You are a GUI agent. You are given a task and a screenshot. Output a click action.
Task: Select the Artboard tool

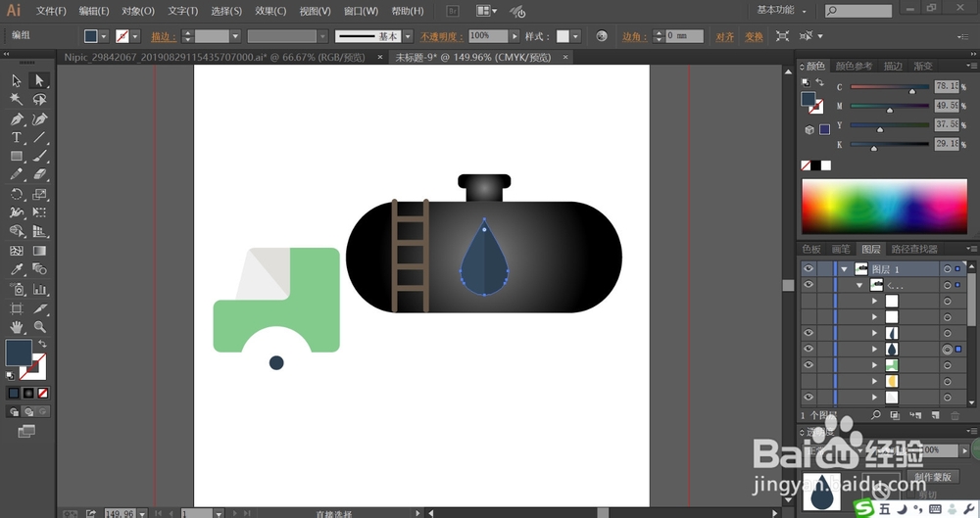[x=17, y=308]
